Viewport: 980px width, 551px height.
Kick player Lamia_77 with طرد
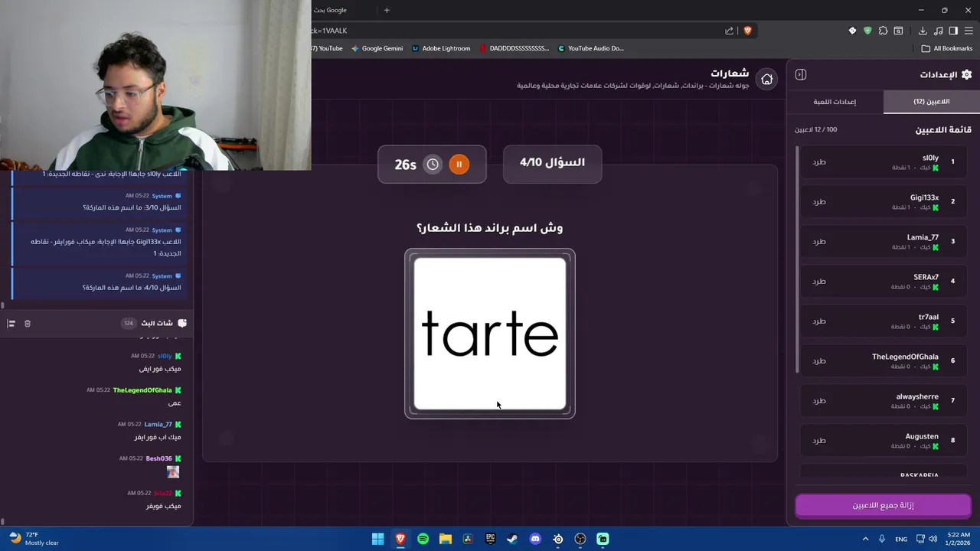(819, 242)
